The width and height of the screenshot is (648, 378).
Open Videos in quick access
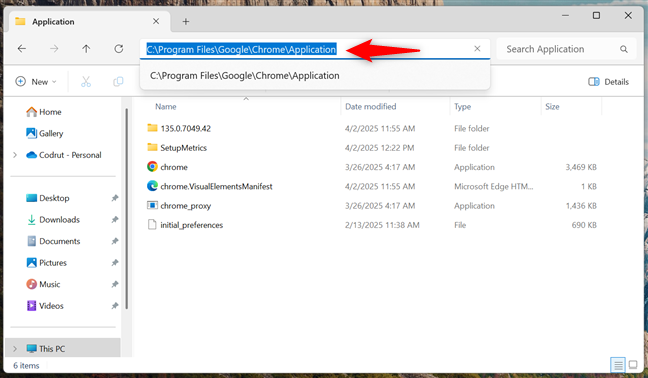coord(45,306)
